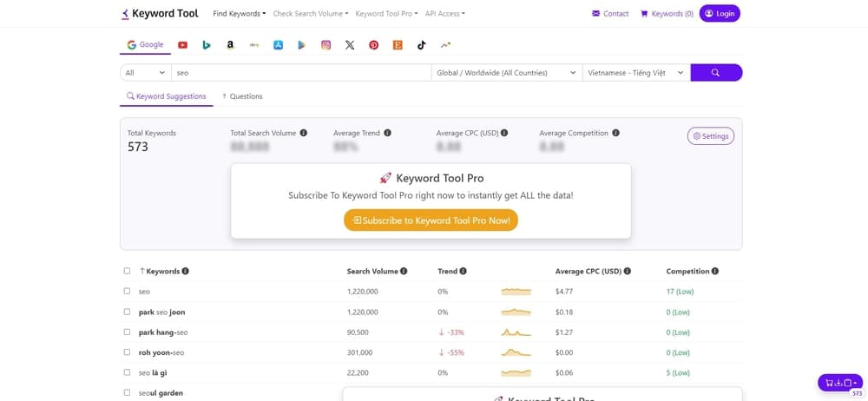
Task: Open the Pinterest keyword tab
Action: [373, 45]
